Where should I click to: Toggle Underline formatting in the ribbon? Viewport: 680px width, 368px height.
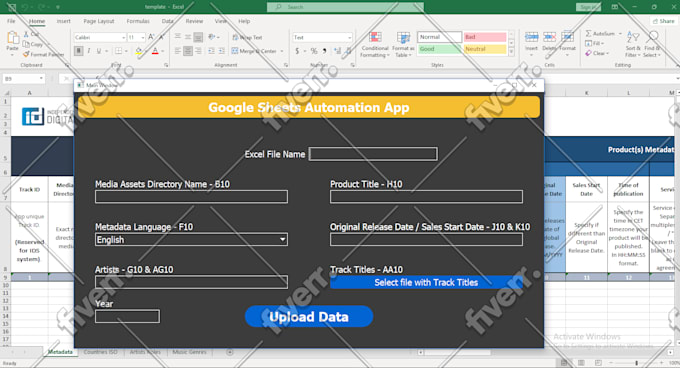99,51
